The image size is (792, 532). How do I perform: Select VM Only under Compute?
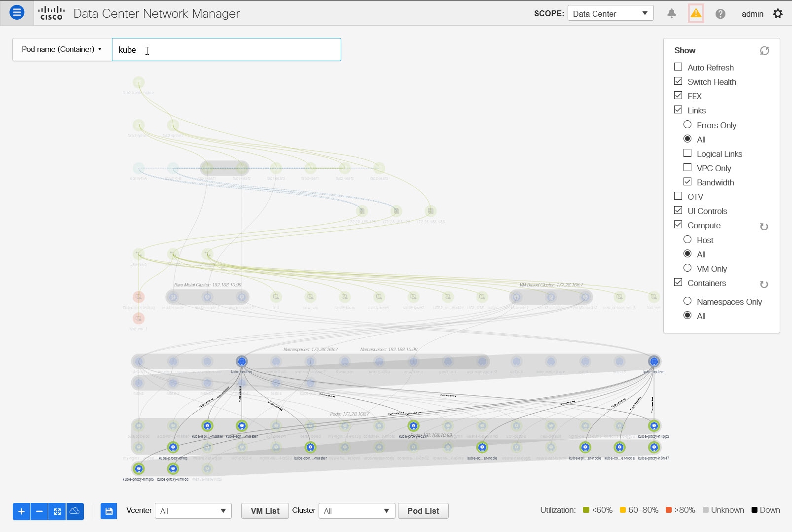[x=687, y=268]
